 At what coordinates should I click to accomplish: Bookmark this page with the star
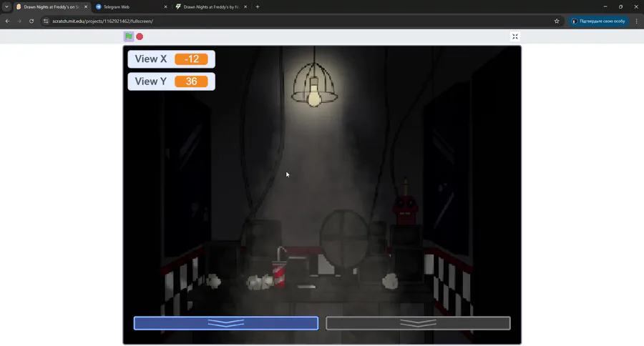pos(557,21)
